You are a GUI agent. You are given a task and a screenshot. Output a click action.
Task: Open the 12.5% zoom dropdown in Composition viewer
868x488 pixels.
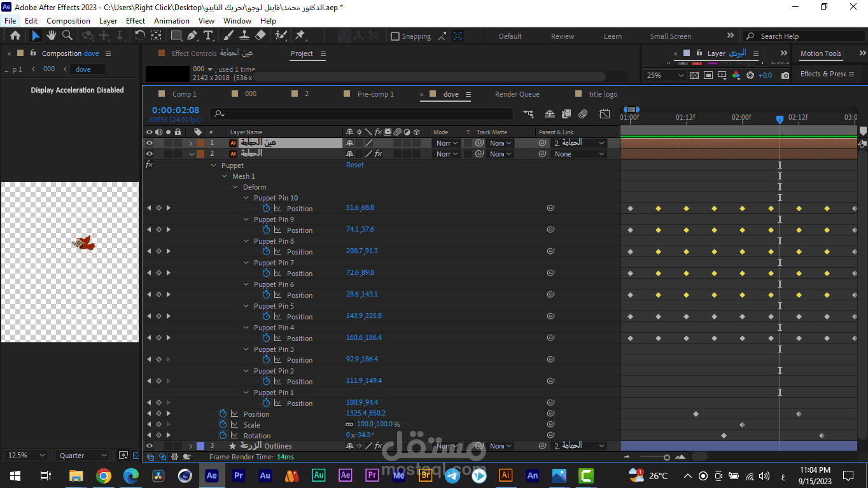click(25, 456)
